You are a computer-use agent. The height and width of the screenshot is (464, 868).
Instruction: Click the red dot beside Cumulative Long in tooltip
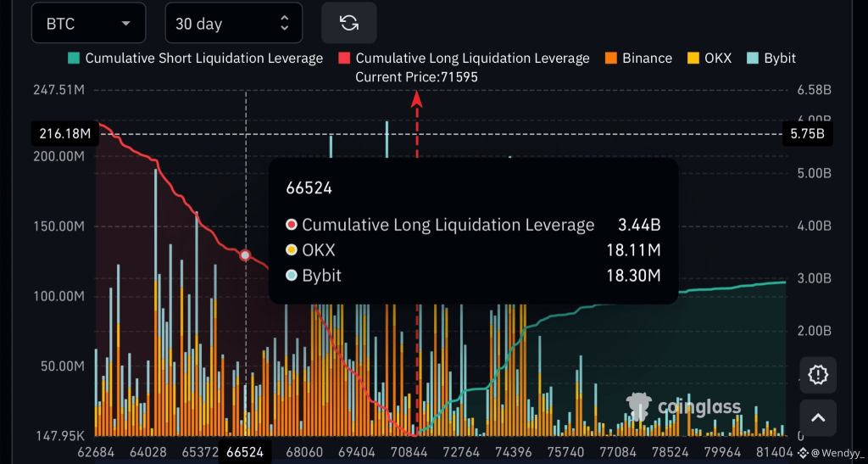pyautogui.click(x=292, y=225)
